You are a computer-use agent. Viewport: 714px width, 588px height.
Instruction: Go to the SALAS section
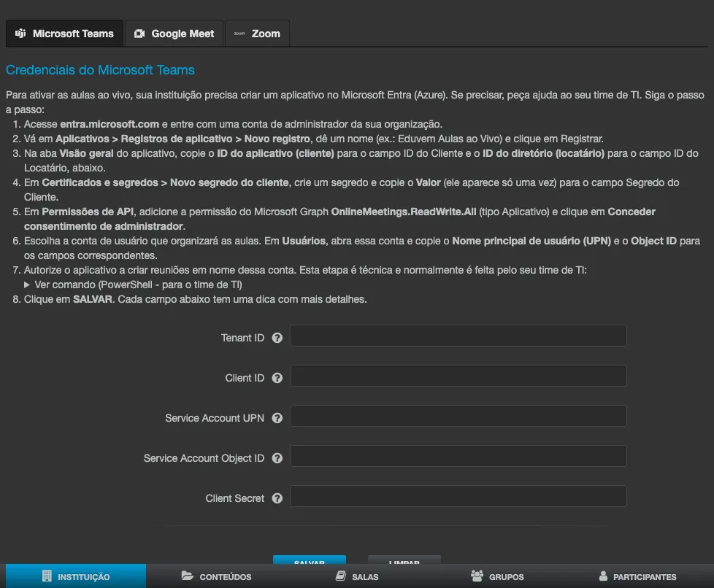point(357,576)
